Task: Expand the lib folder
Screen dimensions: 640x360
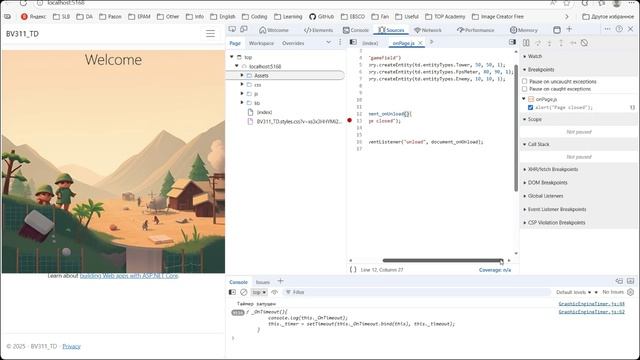Action: (242, 103)
